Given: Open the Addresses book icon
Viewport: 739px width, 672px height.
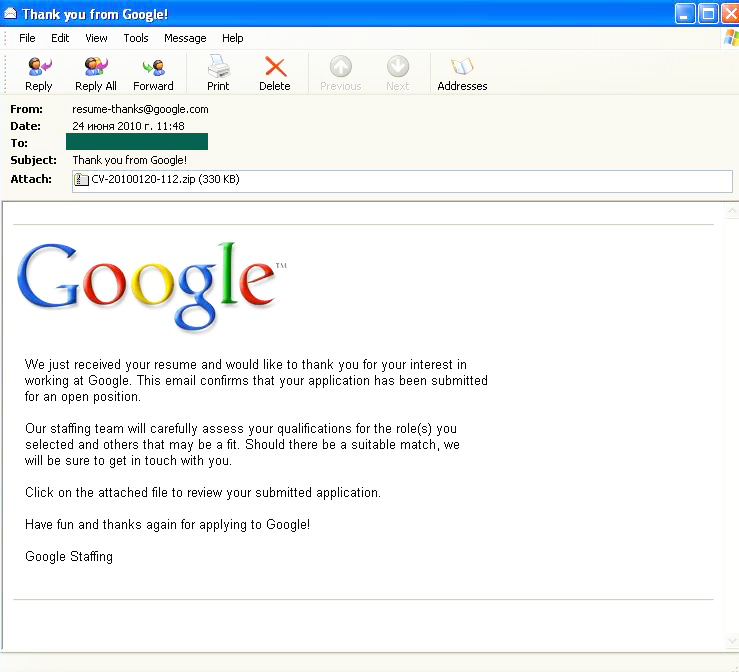Looking at the screenshot, I should (x=462, y=66).
